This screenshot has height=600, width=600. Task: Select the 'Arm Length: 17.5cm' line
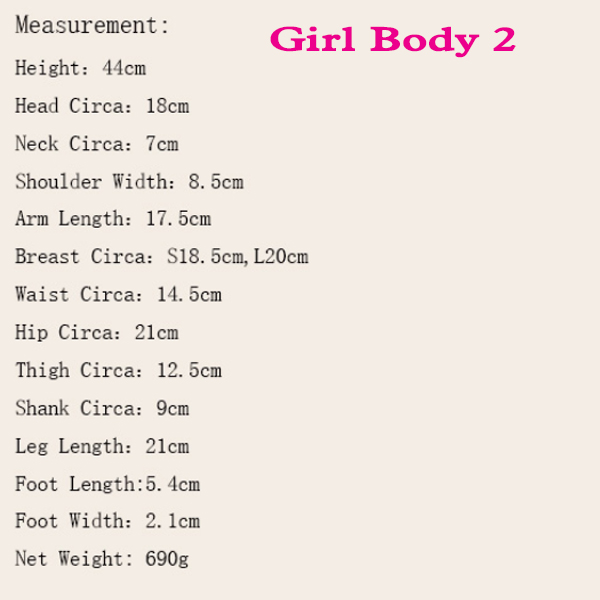pos(113,219)
